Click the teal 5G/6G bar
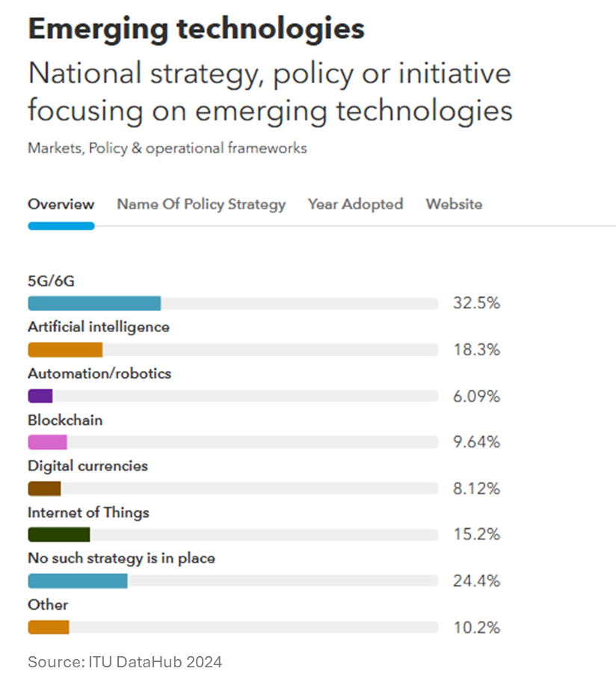The height and width of the screenshot is (695, 616). 94,304
